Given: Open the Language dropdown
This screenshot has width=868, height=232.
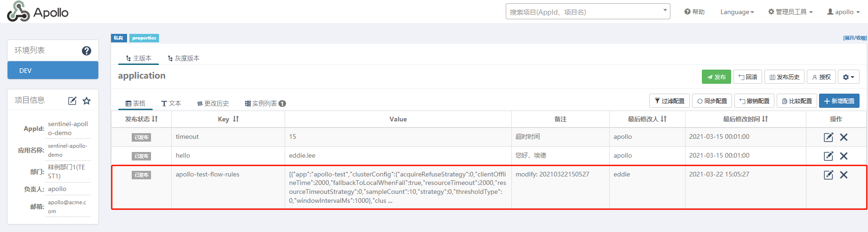Looking at the screenshot, I should pos(737,12).
